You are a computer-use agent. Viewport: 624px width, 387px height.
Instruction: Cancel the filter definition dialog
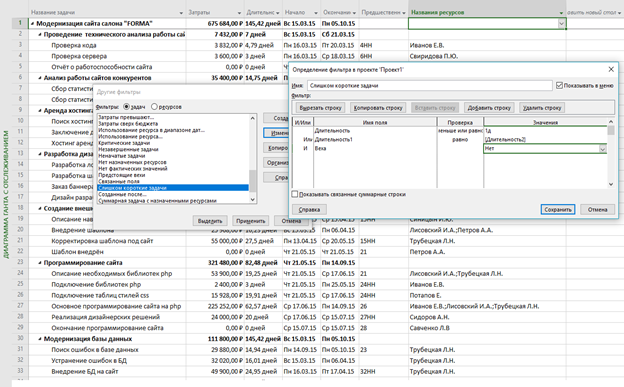(x=597, y=209)
